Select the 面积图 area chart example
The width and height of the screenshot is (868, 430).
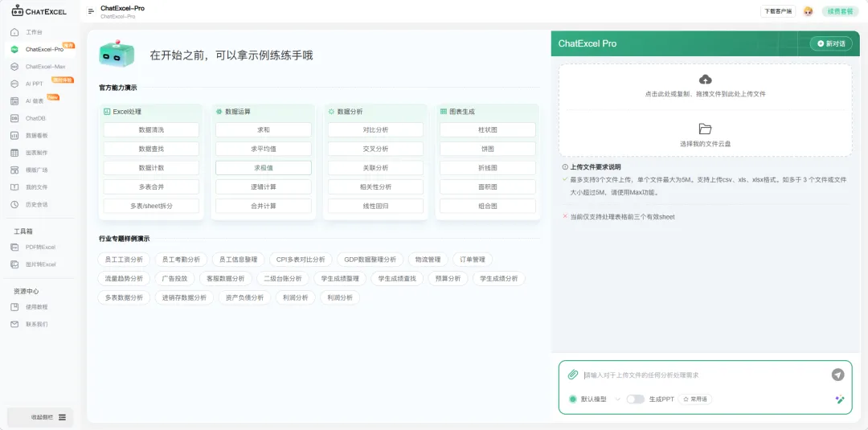click(x=488, y=187)
